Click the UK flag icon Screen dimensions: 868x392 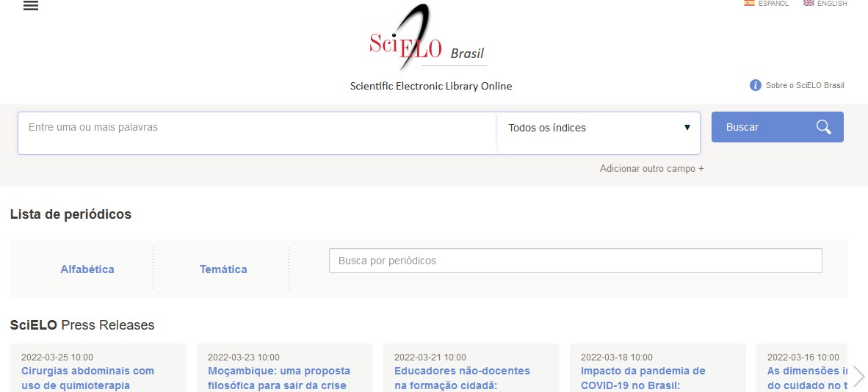click(809, 3)
